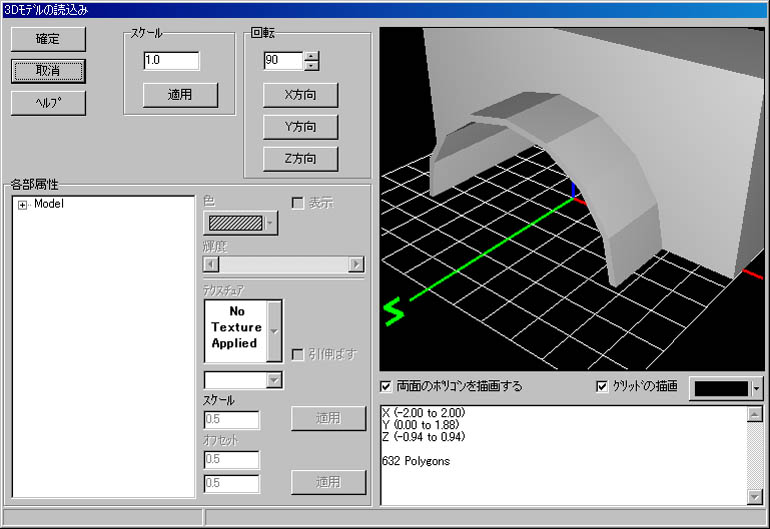Apply texture scale with its 適用 button
This screenshot has height=529, width=770.
pos(328,418)
